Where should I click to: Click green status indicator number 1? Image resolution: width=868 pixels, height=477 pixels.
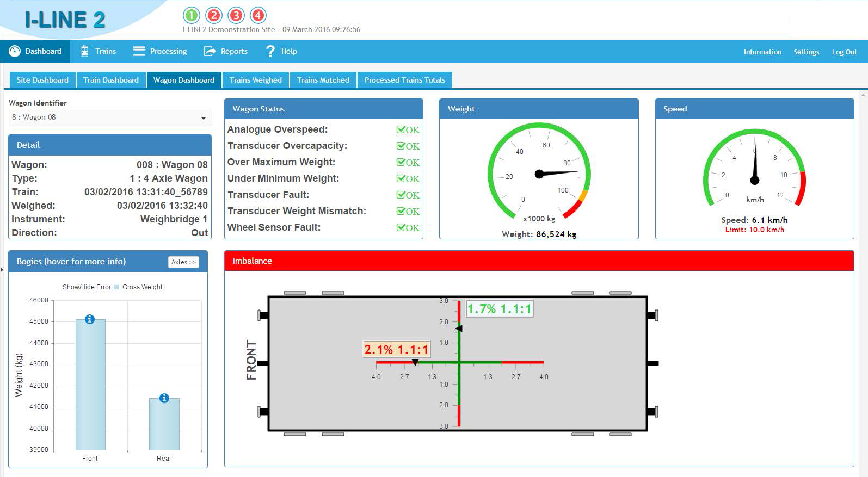[x=192, y=15]
